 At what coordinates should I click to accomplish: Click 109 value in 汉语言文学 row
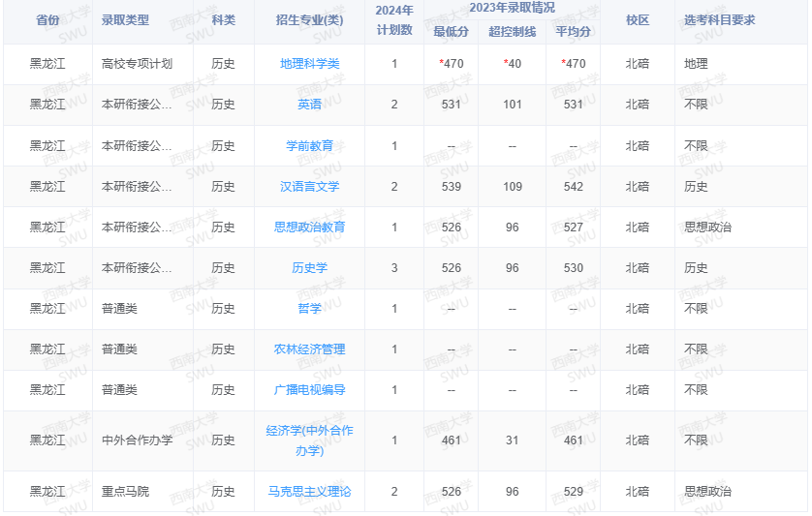tap(513, 186)
